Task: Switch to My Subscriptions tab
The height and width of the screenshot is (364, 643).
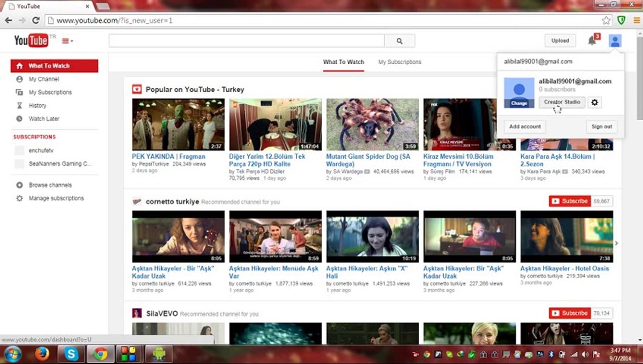Action: 400,62
